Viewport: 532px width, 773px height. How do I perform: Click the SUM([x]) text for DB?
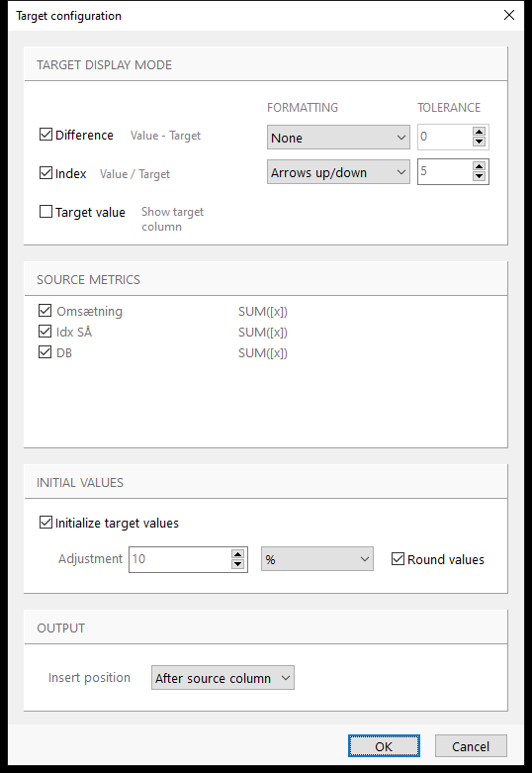263,353
